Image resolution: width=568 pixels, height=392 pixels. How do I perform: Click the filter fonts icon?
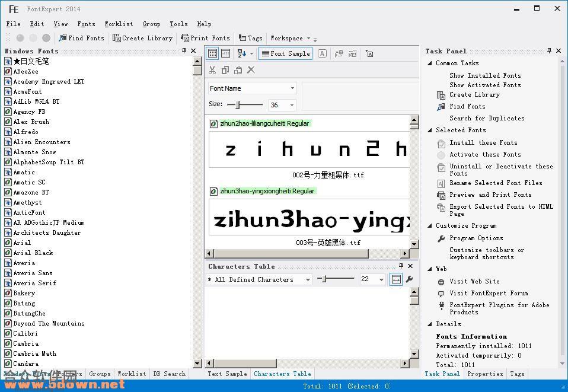tap(369, 53)
